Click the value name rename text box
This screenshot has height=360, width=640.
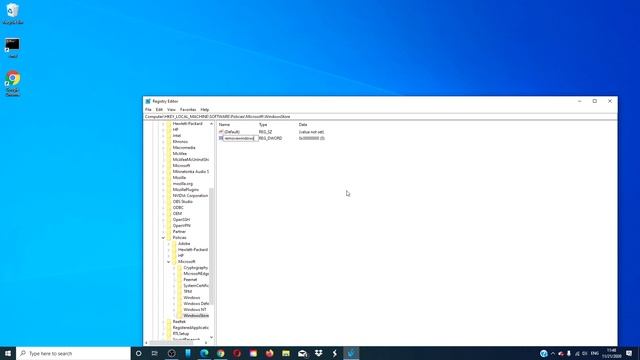[240, 138]
